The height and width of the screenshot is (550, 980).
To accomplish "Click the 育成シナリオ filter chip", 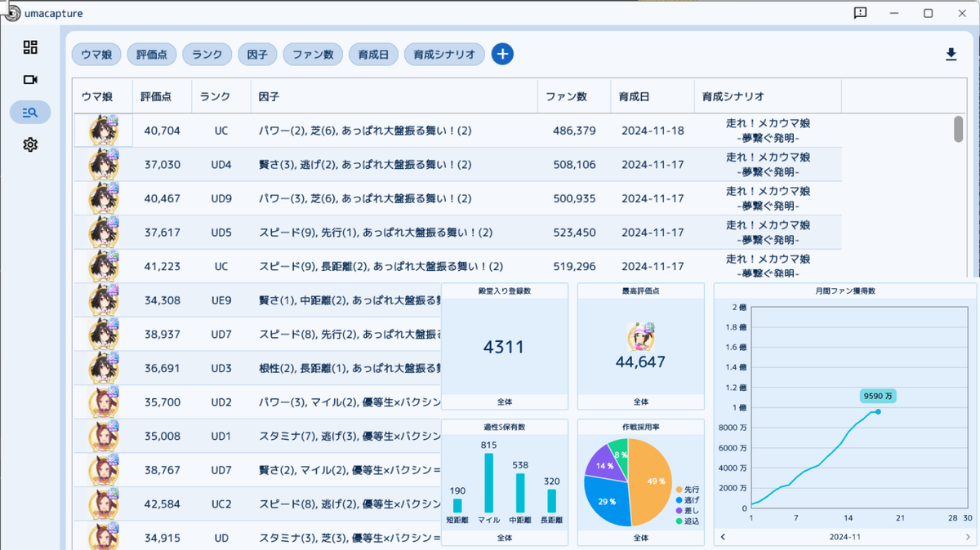I will (444, 55).
